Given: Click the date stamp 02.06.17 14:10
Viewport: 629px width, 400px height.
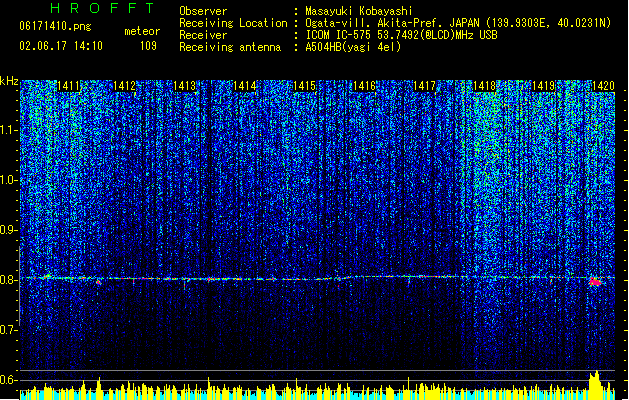Looking at the screenshot, I should pyautogui.click(x=61, y=46).
